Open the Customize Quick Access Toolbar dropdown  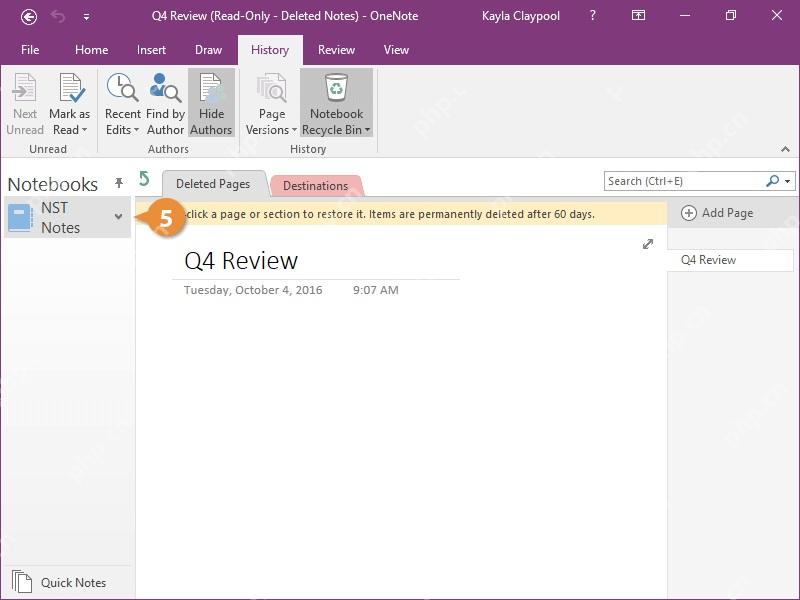(87, 17)
